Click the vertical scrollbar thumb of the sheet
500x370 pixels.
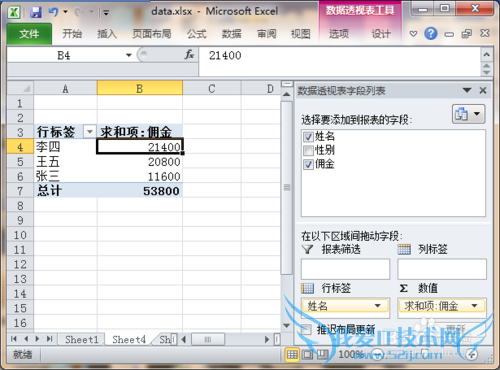coord(287,188)
